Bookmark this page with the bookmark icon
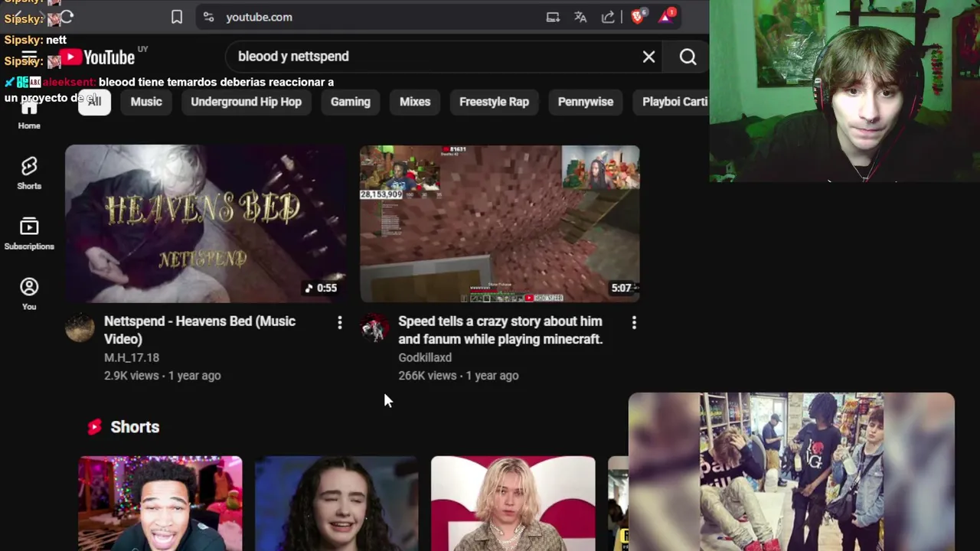 177,17
